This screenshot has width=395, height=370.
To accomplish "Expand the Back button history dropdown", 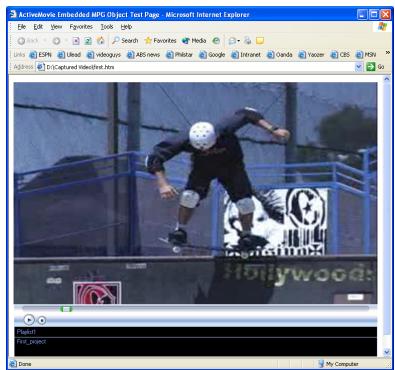I will (45, 41).
